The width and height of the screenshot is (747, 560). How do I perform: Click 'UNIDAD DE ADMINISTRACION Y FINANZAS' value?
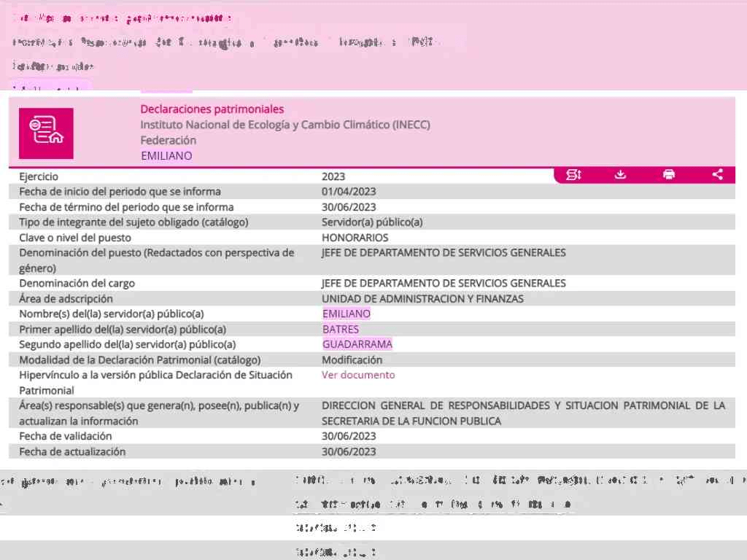(x=422, y=298)
